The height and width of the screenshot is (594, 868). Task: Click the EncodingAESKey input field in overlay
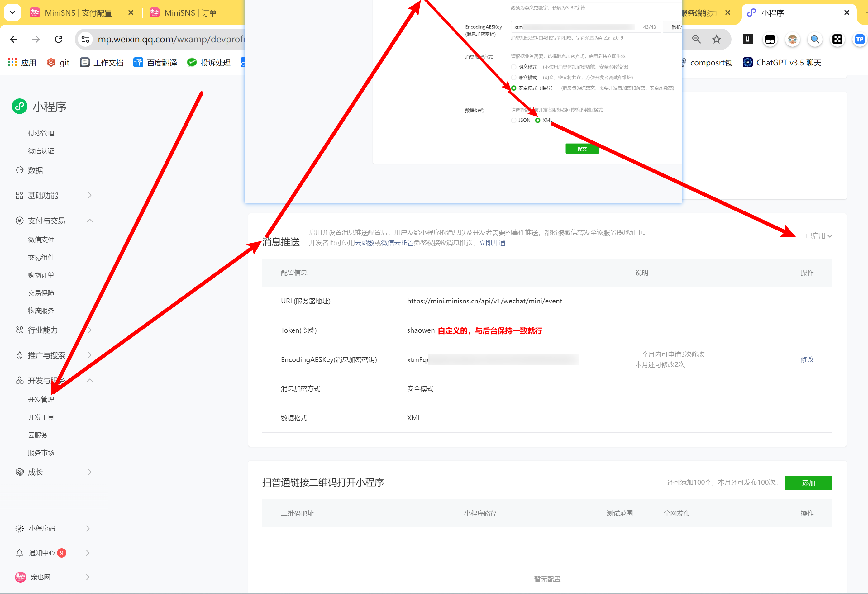[586, 27]
